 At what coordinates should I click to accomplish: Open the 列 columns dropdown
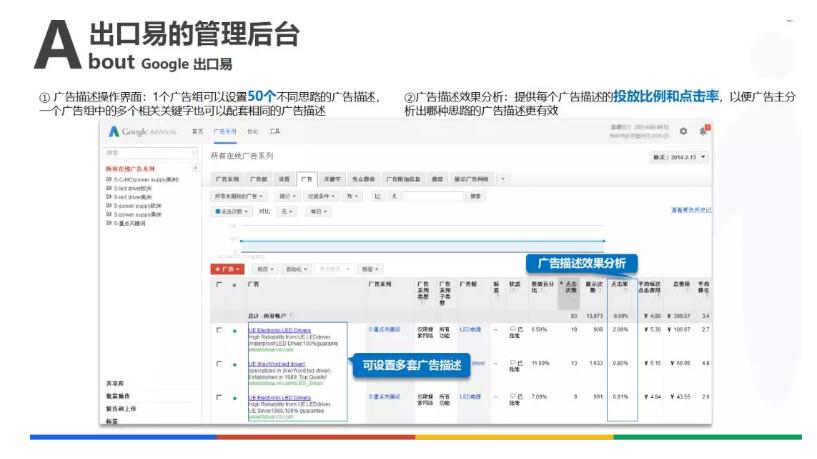click(352, 196)
